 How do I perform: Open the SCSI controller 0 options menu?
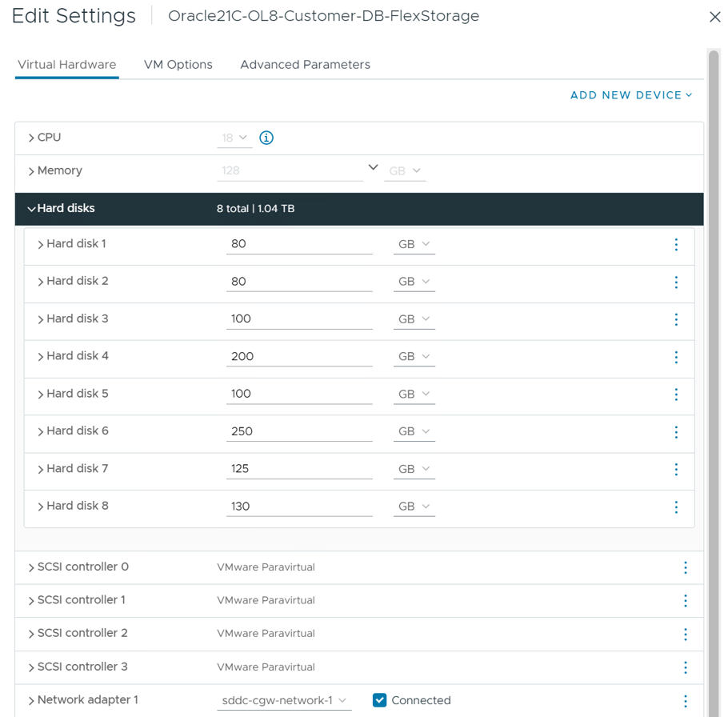pos(686,567)
